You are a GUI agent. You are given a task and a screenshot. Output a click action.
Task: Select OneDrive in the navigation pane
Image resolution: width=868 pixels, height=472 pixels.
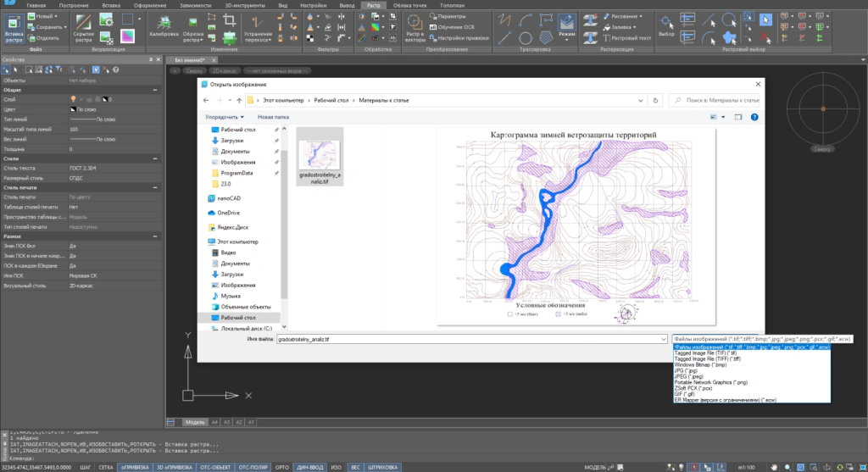click(x=229, y=213)
